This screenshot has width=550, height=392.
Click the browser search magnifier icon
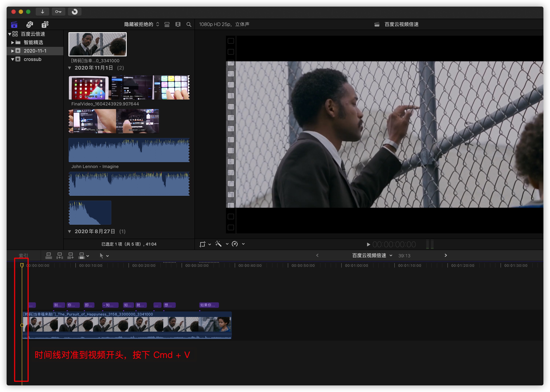click(x=189, y=24)
